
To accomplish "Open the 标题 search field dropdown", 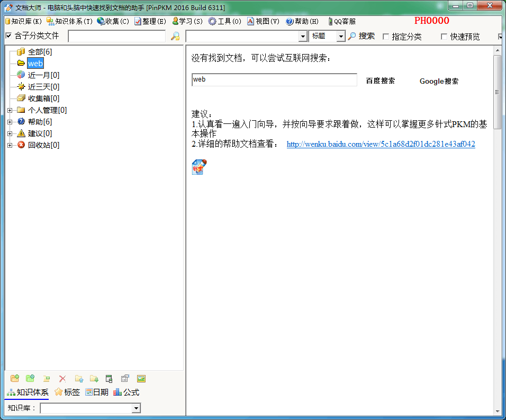I will [x=341, y=37].
